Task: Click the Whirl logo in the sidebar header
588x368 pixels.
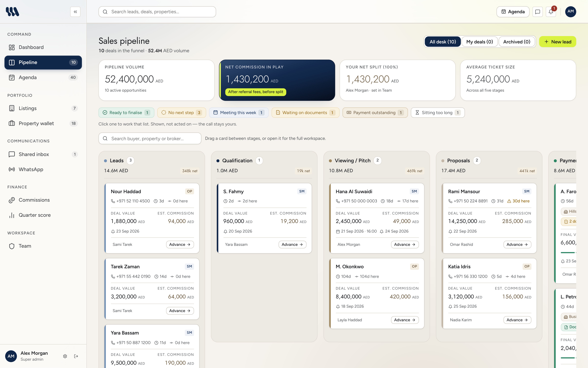Action: pyautogui.click(x=12, y=12)
